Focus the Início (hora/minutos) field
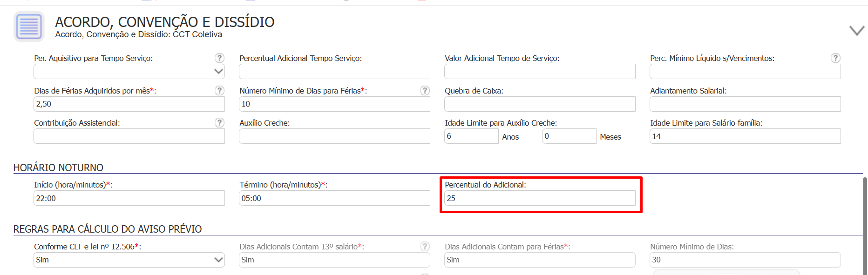Viewport: 868px width, 275px height. pyautogui.click(x=129, y=198)
